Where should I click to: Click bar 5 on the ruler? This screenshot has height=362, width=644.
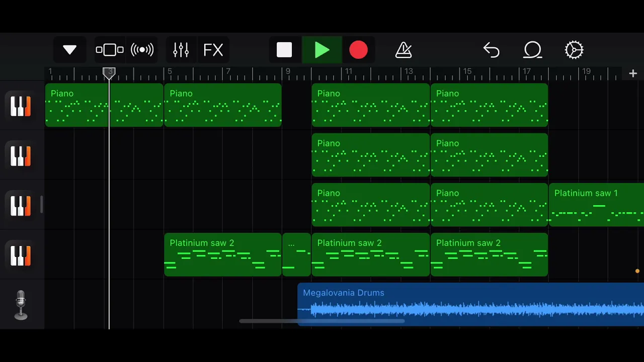click(170, 72)
